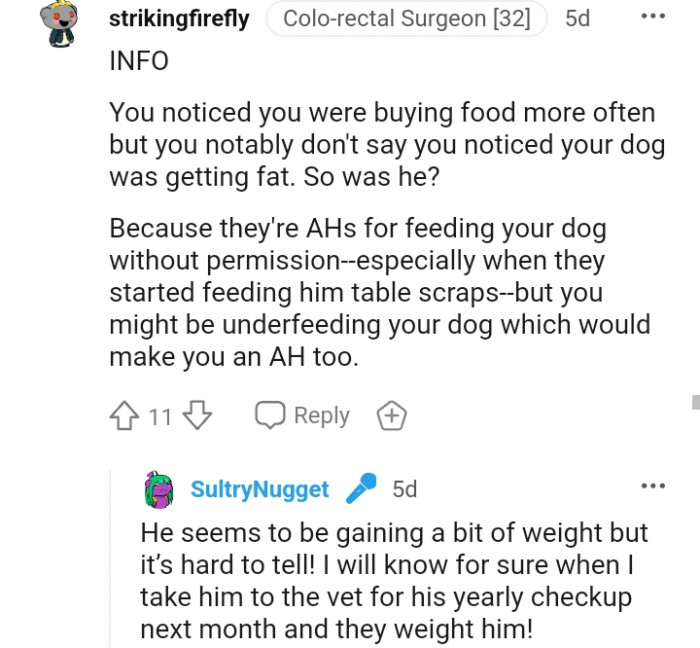700x648 pixels.
Task: Open SultryNugget's user profile link
Action: coord(259,489)
